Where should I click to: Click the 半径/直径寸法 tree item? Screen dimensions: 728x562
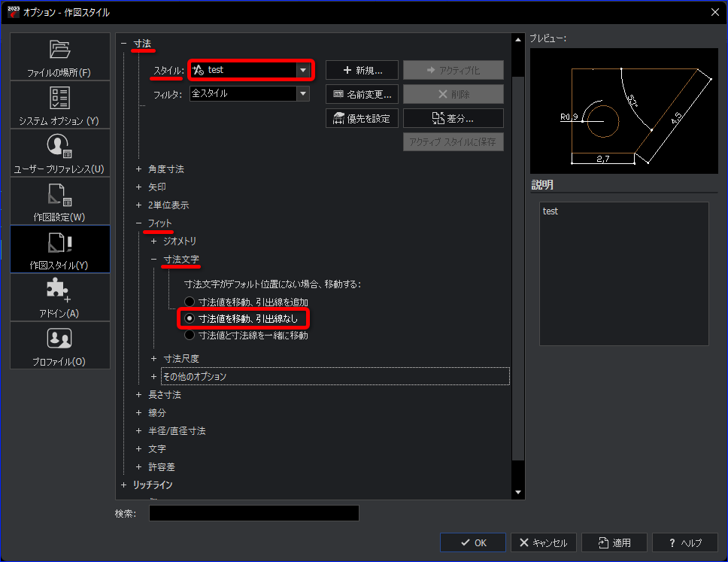pos(177,431)
